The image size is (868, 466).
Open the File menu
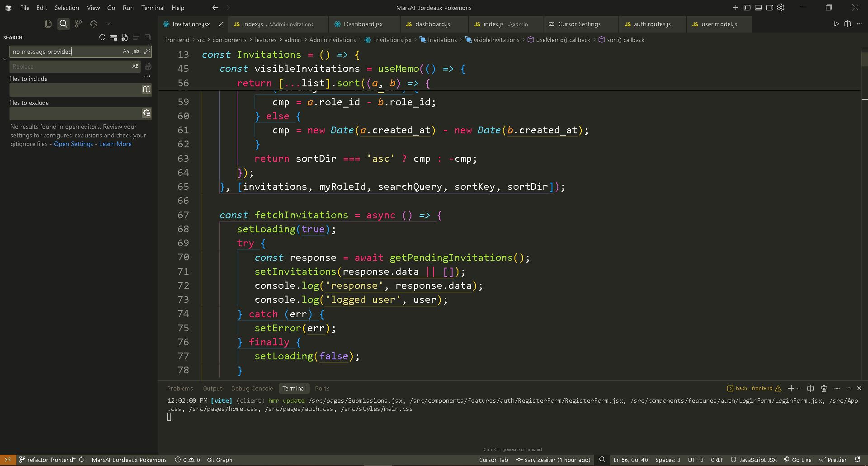point(25,8)
